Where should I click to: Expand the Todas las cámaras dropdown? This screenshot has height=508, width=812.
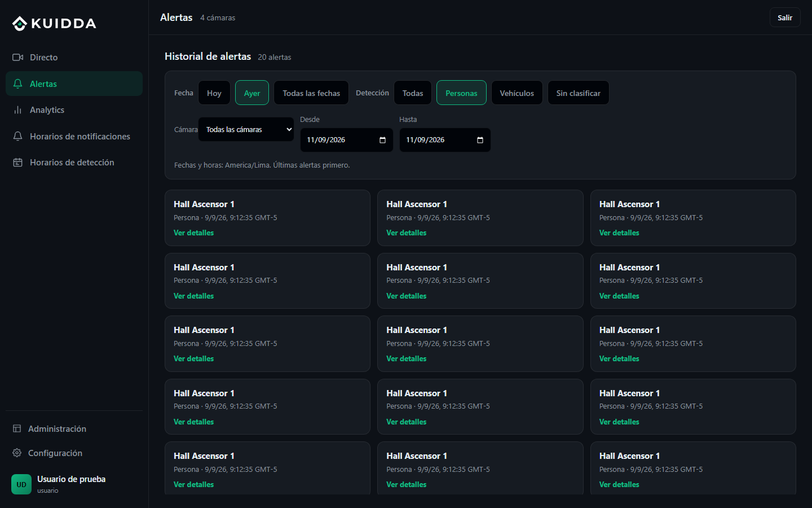[x=246, y=129]
